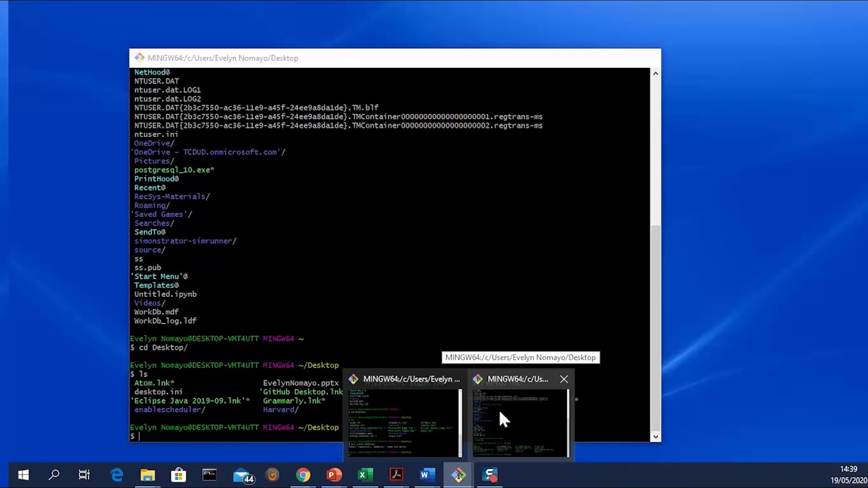Launch Microsoft Edge from taskbar
Image resolution: width=868 pixels, height=488 pixels.
pos(117,475)
